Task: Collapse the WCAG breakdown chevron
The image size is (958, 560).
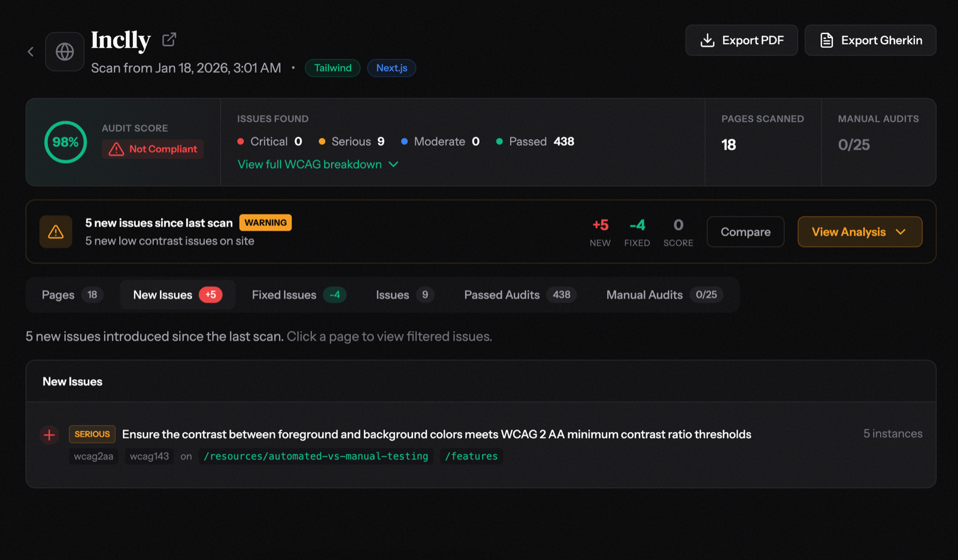Action: (393, 164)
